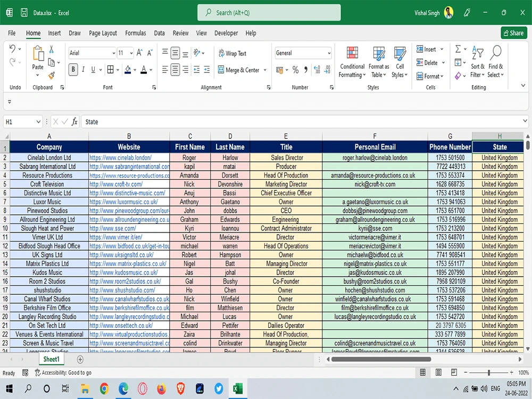The height and width of the screenshot is (399, 532).
Task: Switch to Page Break Preview icon
Action: [454, 372]
